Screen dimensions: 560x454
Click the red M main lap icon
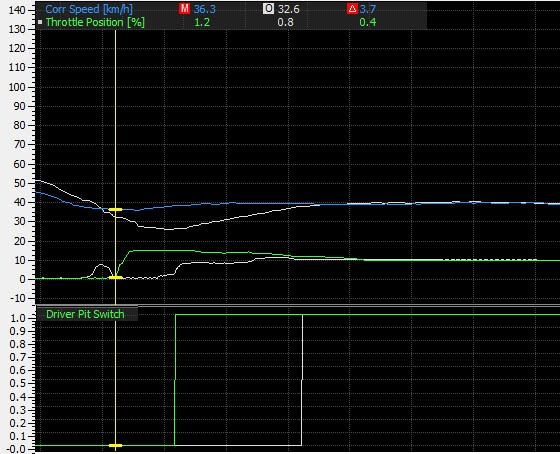[x=184, y=9]
